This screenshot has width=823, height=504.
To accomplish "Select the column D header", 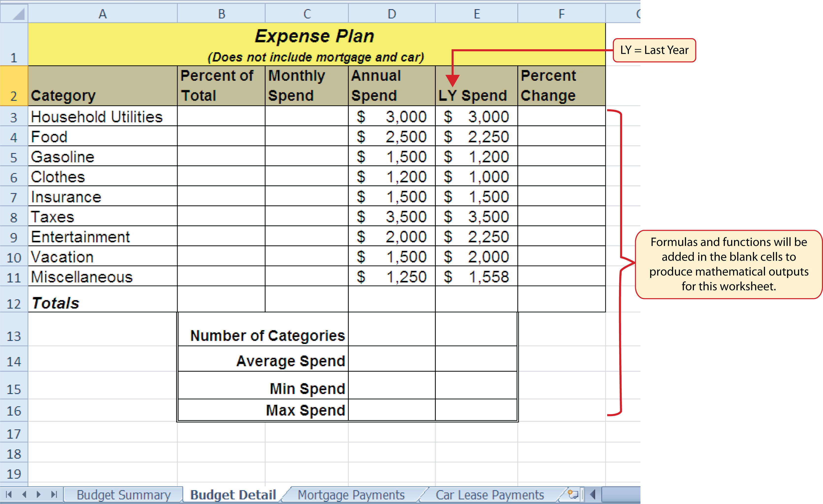I will click(x=392, y=13).
